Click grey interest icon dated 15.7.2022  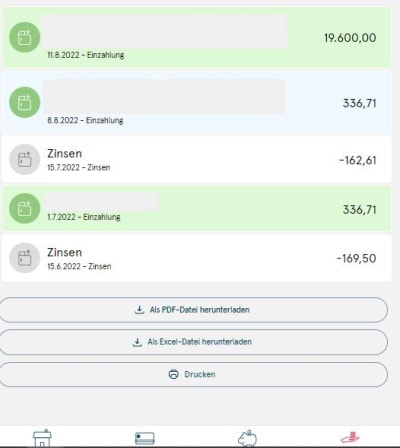pos(25,159)
